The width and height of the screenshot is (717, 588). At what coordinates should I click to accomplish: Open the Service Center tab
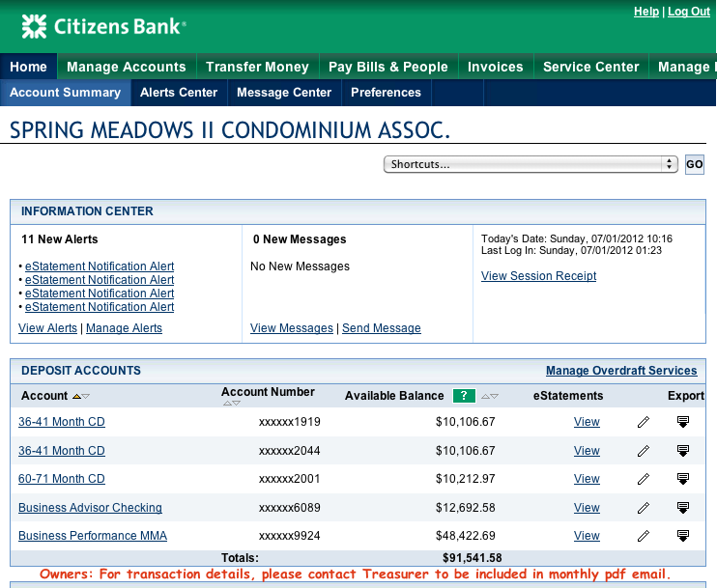click(x=590, y=67)
